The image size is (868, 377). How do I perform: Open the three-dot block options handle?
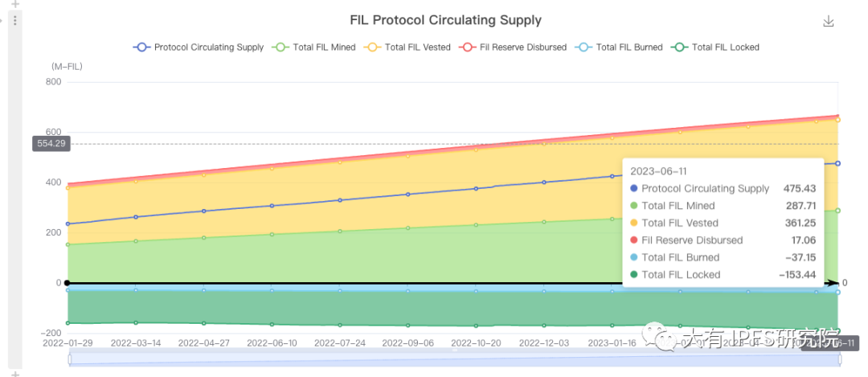click(14, 20)
